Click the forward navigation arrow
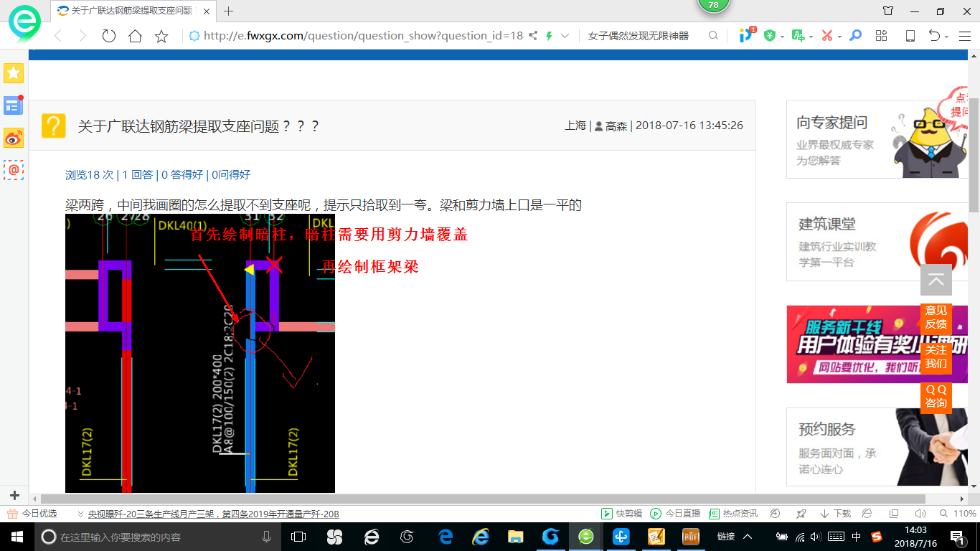 tap(83, 36)
